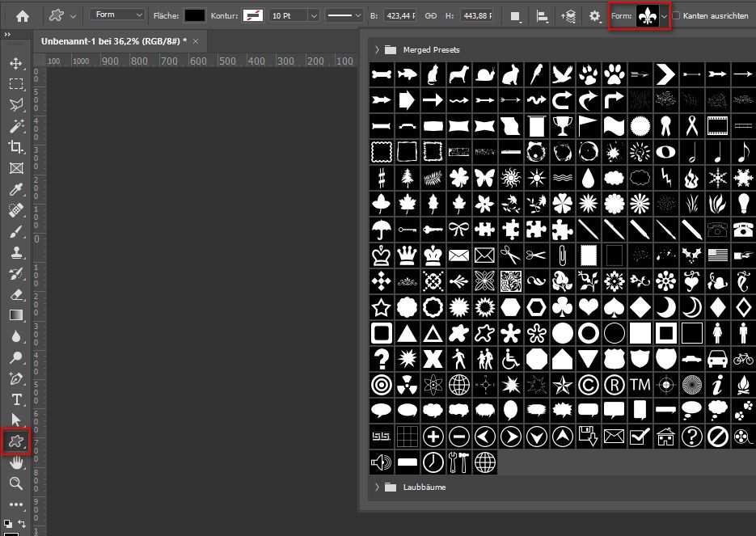
Task: Choose the house shape preset
Action: pyautogui.click(x=665, y=437)
